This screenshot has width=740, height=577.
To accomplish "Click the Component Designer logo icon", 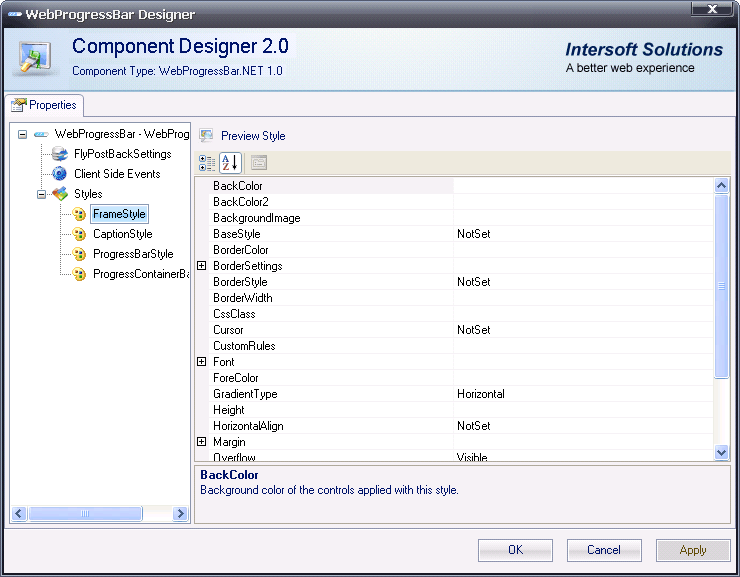I will click(34, 58).
